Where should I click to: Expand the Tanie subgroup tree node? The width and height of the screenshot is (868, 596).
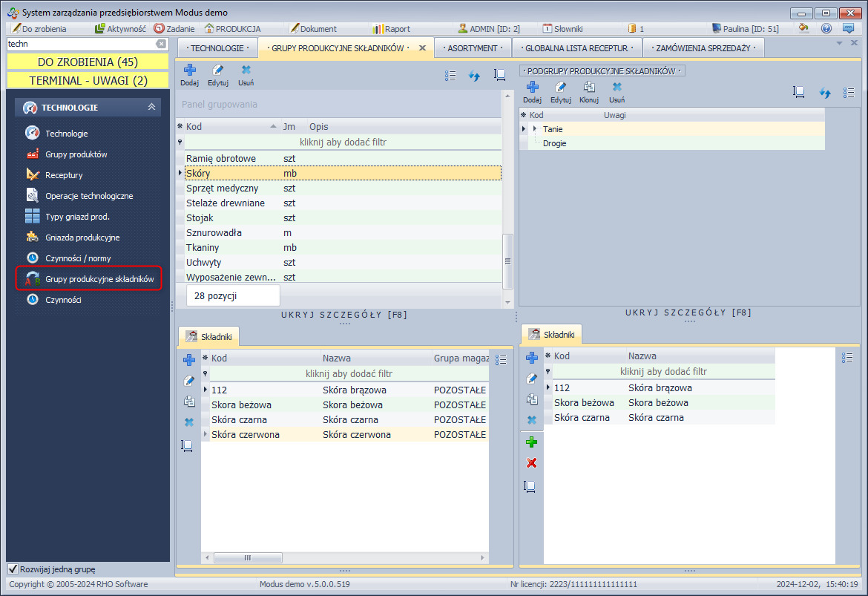click(534, 129)
